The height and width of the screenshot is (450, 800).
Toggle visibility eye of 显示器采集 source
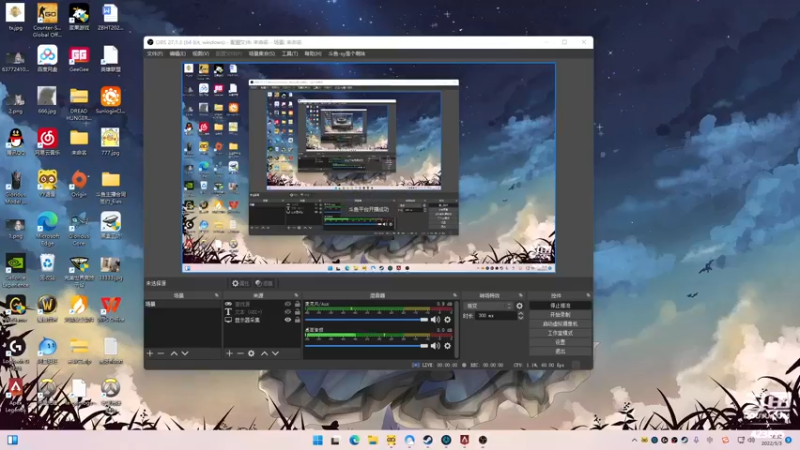point(288,320)
